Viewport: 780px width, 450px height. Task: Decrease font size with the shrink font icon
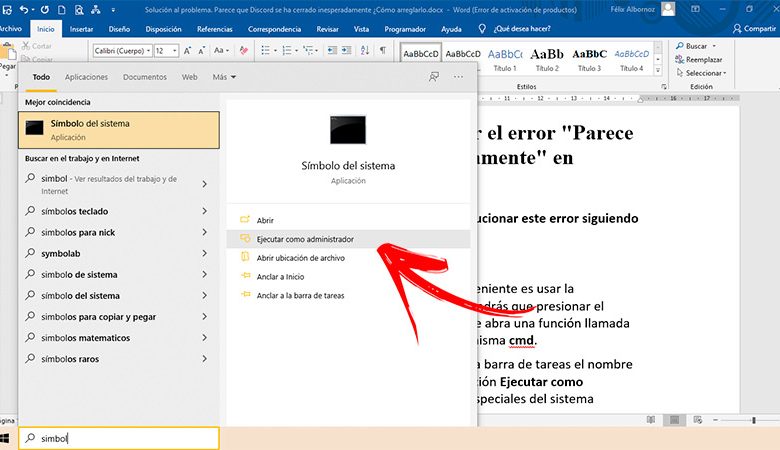[x=201, y=50]
